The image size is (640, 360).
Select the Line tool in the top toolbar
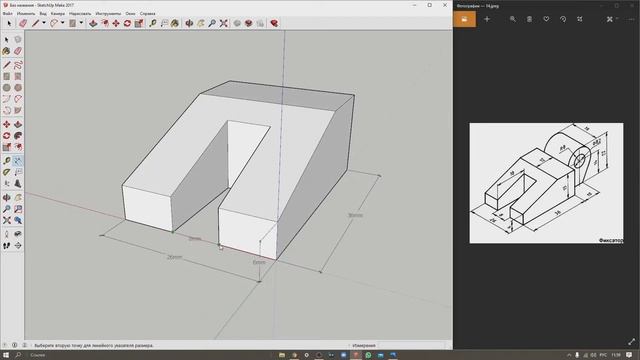[x=36, y=23]
